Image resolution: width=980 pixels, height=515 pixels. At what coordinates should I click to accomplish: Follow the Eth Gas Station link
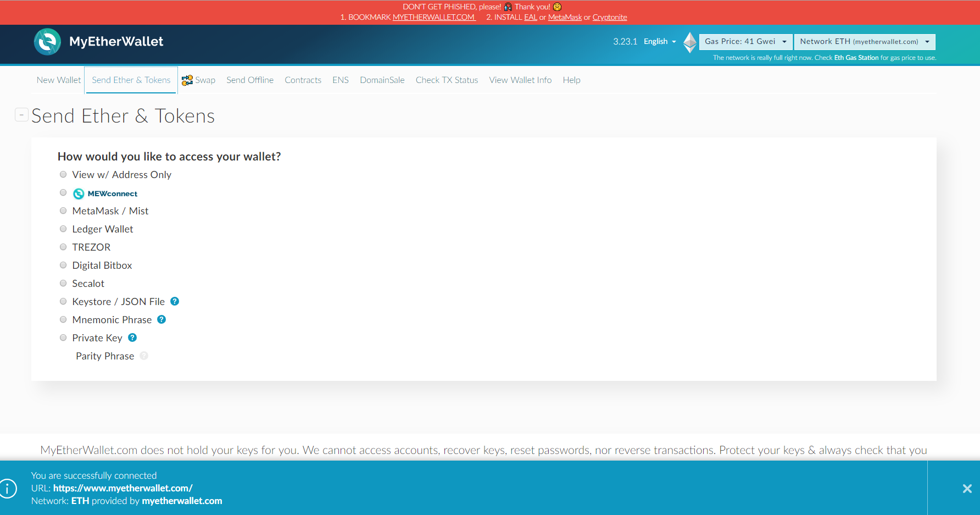[x=856, y=58]
